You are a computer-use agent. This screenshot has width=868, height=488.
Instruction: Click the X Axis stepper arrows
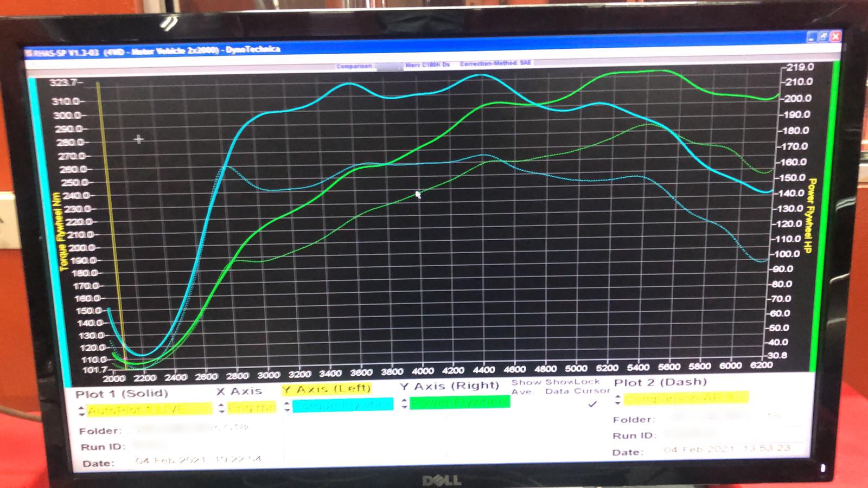pyautogui.click(x=221, y=408)
